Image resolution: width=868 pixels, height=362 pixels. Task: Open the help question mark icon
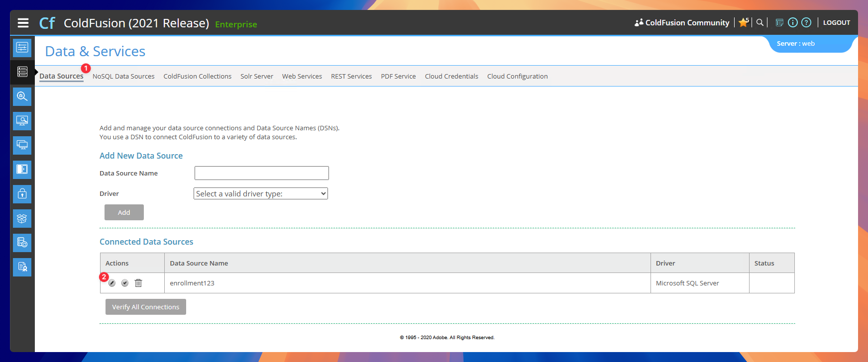coord(806,22)
